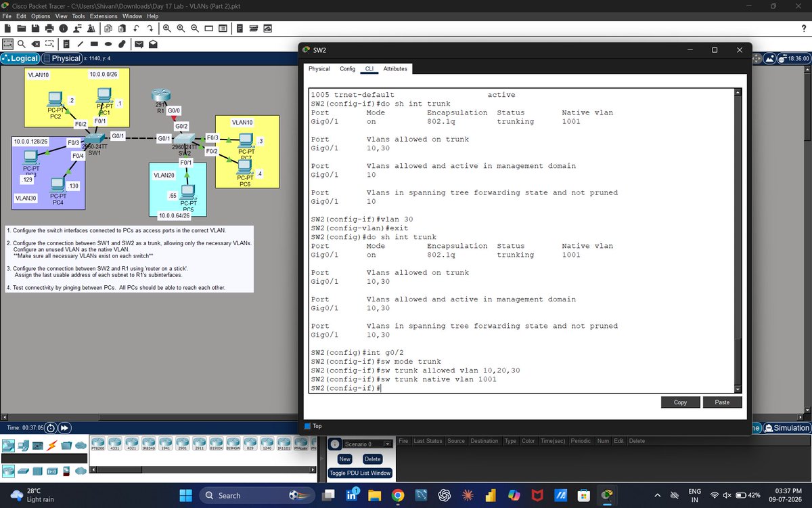Select the Inspect magnifier tool
The height and width of the screenshot is (508, 812).
coord(22,45)
